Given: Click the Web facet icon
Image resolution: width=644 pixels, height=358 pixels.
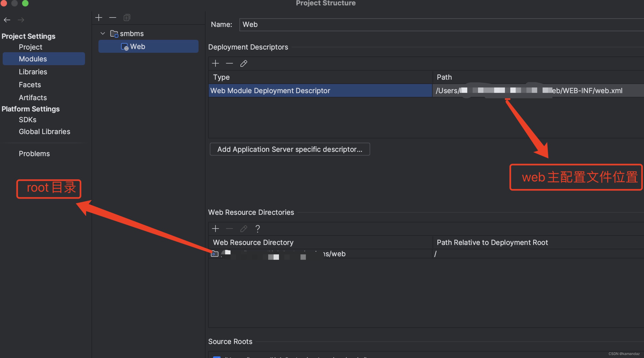Looking at the screenshot, I should (125, 47).
